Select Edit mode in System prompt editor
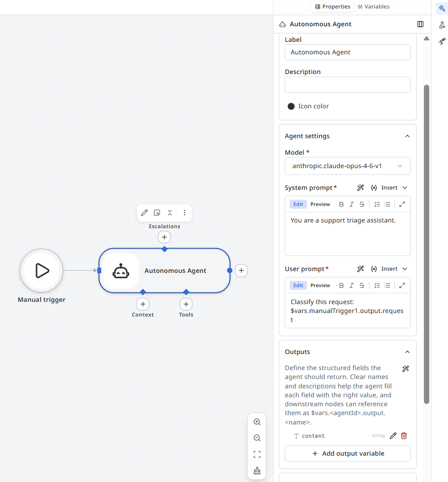448x482 pixels. pyautogui.click(x=298, y=204)
